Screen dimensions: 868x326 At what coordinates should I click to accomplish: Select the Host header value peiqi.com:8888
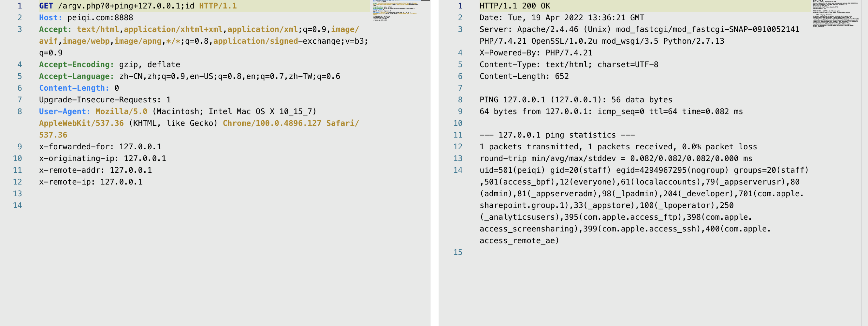[x=100, y=18]
